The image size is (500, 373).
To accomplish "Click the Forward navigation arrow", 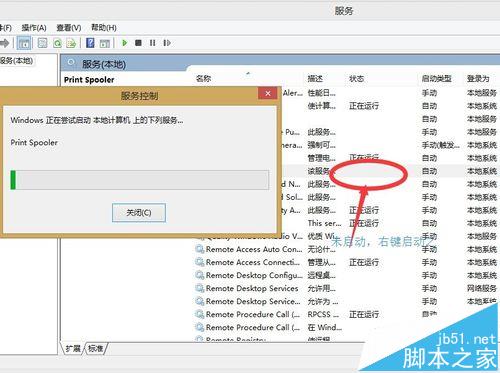I will (4, 43).
